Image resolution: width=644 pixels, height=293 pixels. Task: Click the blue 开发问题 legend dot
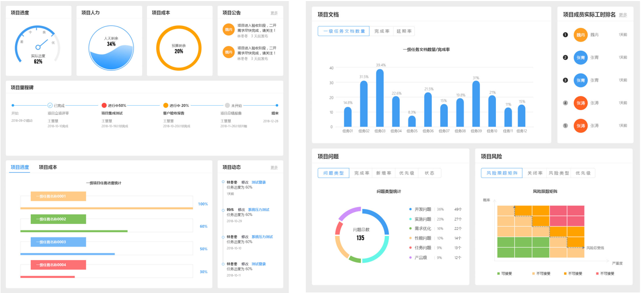tap(411, 209)
